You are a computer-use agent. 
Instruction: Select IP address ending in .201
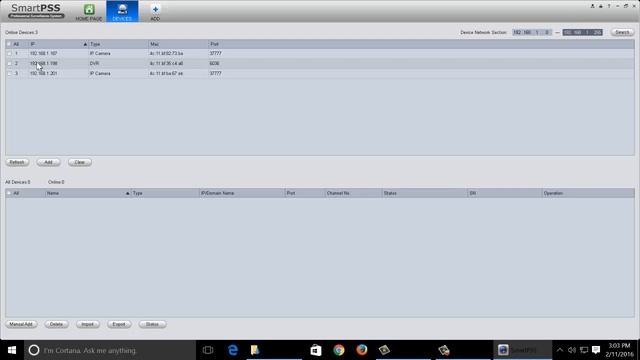click(x=44, y=73)
